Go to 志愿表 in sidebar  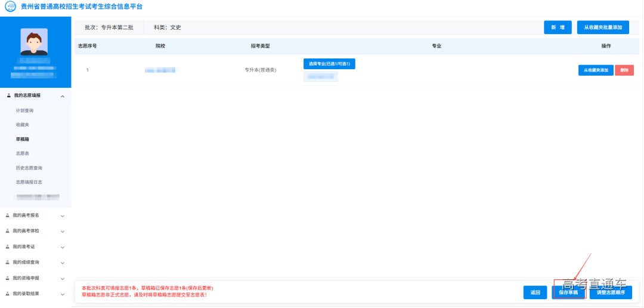22,153
